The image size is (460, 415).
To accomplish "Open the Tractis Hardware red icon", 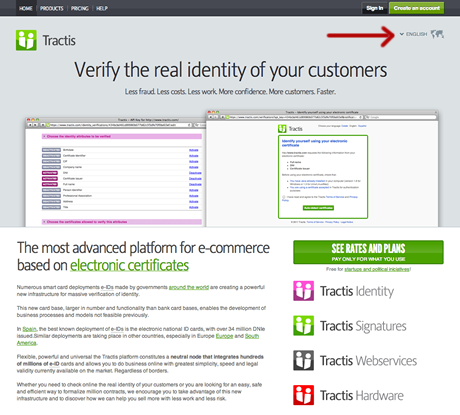I will [303, 395].
